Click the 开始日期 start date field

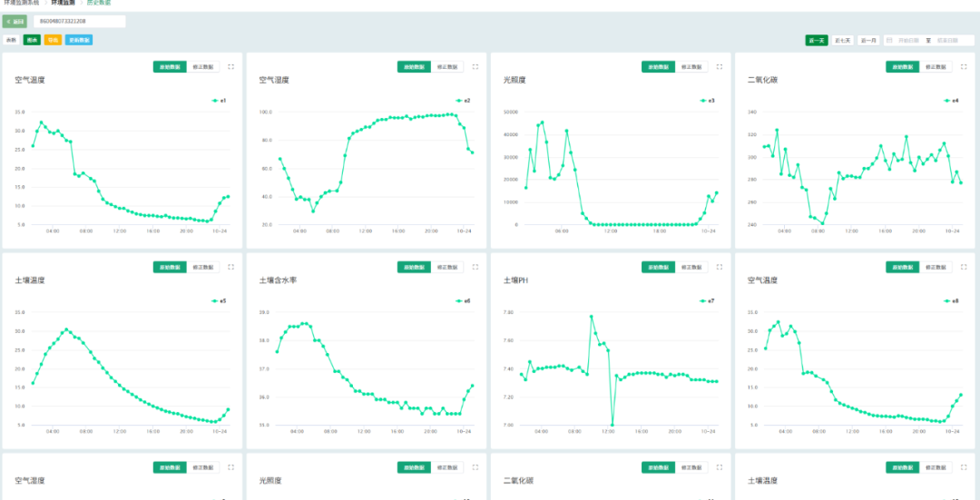[908, 40]
